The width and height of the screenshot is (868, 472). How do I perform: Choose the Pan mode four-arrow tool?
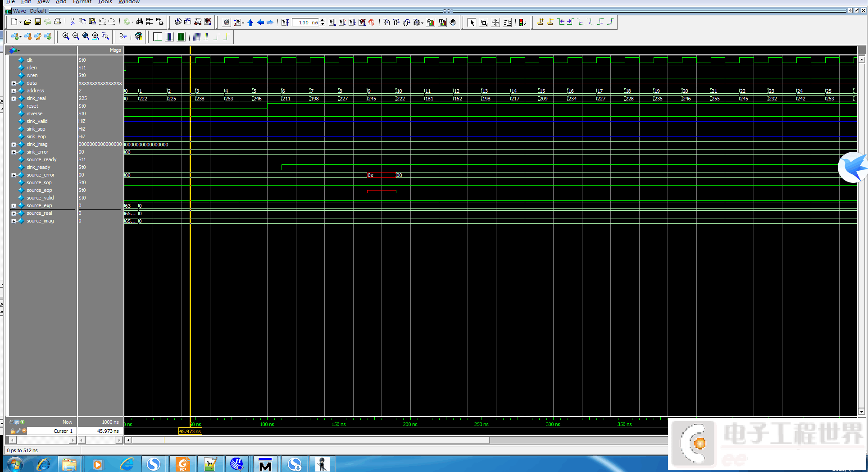495,23
